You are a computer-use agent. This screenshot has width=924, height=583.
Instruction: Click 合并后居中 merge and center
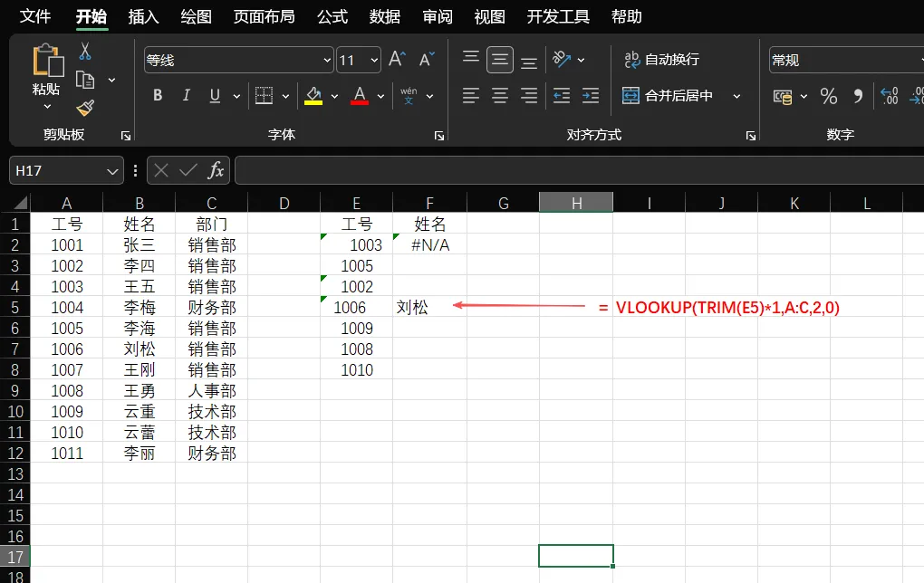668,95
